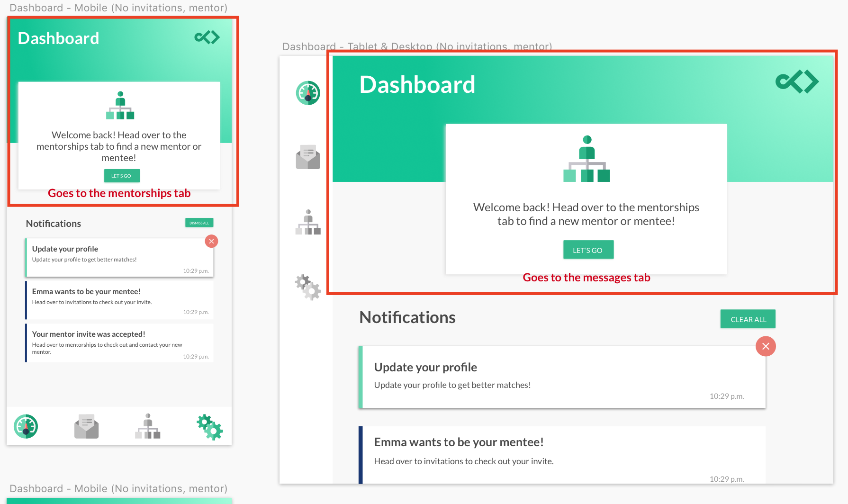
Task: Click the mentorship illustration on the desktop welcome card
Action: pos(586,159)
